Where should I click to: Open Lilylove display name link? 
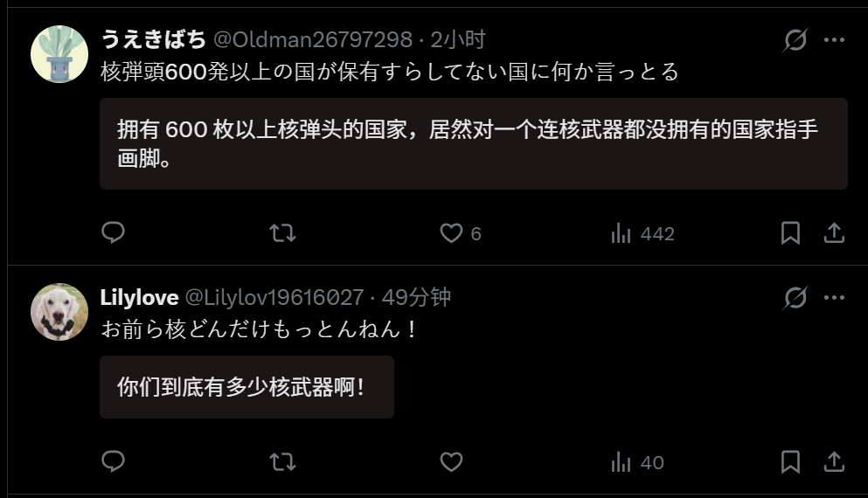(x=140, y=298)
